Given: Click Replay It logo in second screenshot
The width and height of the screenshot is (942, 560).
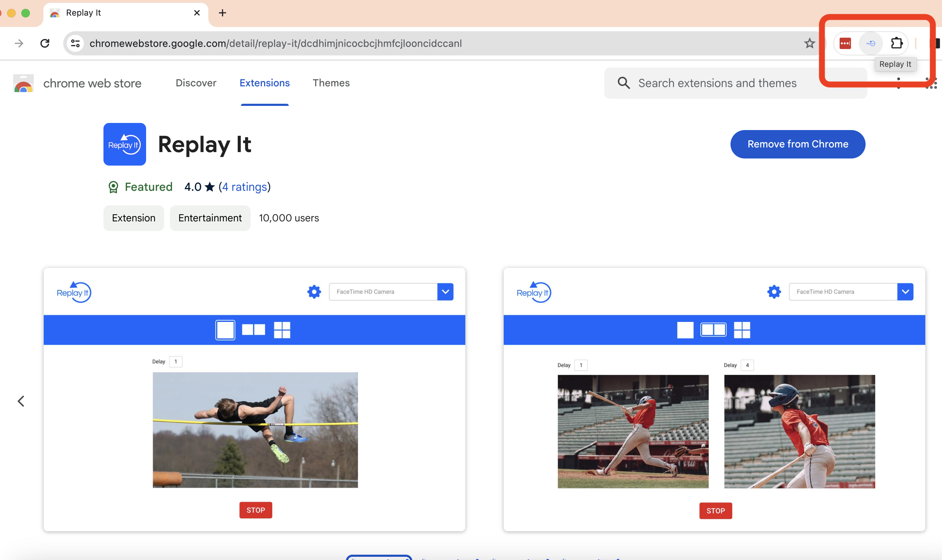Looking at the screenshot, I should [534, 292].
